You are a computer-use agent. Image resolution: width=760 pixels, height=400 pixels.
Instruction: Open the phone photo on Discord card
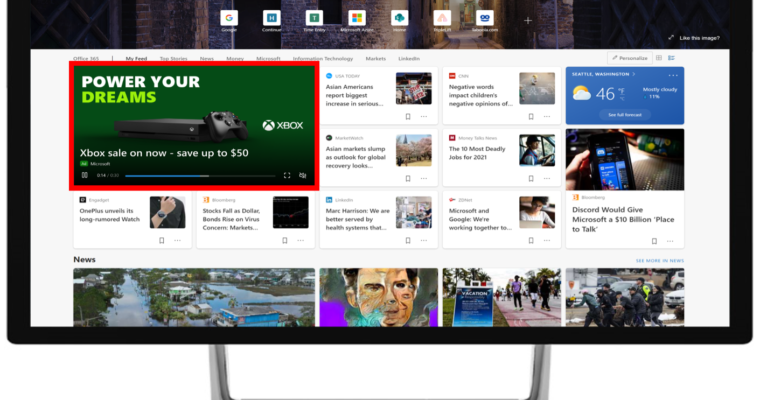click(x=625, y=159)
